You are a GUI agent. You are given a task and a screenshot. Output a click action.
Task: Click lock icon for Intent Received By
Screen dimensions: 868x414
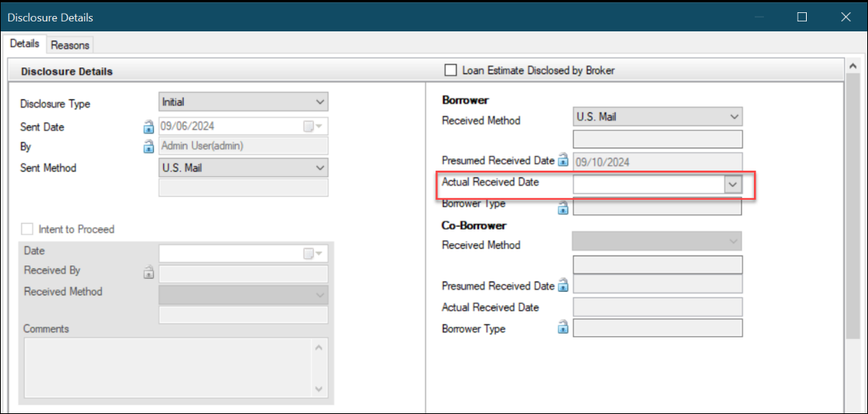(x=148, y=272)
